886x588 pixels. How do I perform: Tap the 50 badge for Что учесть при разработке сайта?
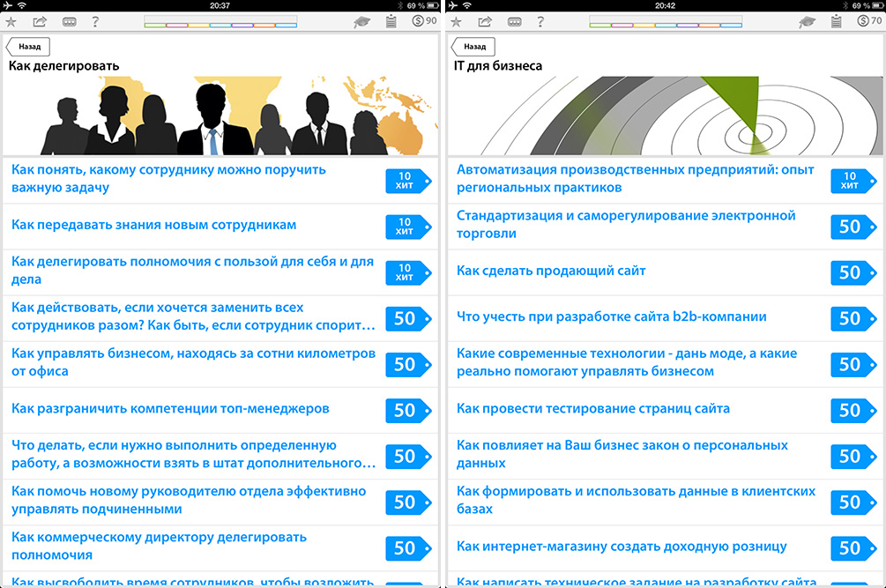pyautogui.click(x=853, y=318)
